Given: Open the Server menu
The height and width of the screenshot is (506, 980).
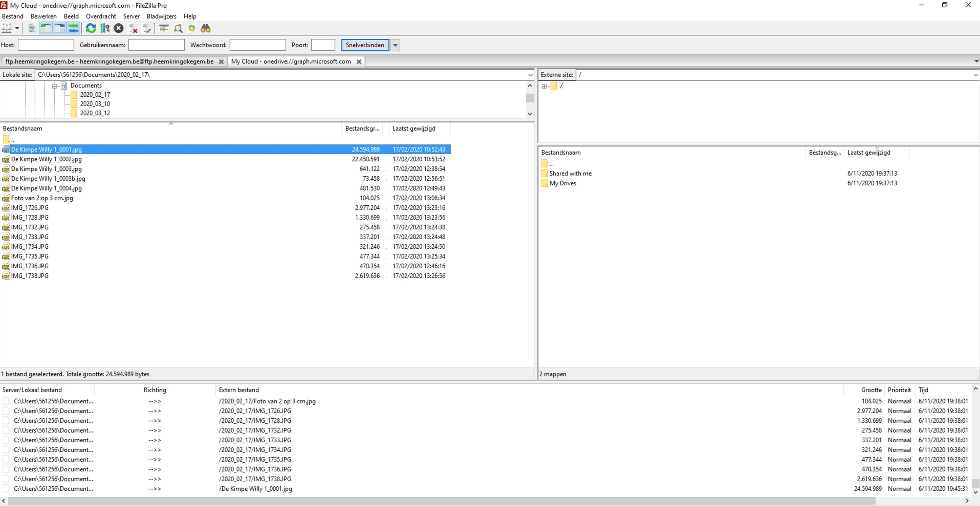Looking at the screenshot, I should [131, 16].
